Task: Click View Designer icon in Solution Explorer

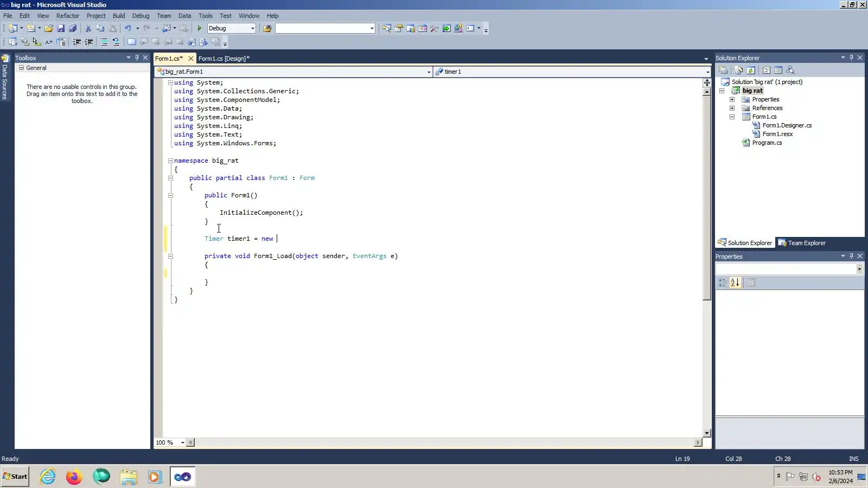Action: pyautogui.click(x=778, y=70)
